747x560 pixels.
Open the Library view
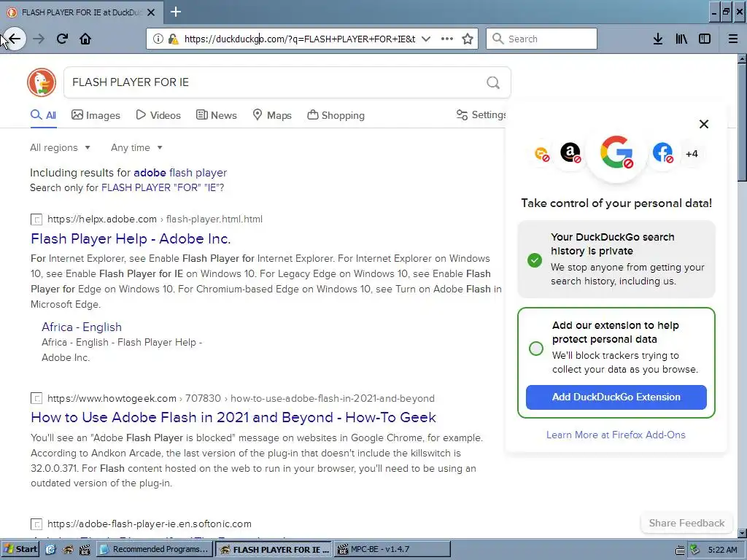coord(681,39)
